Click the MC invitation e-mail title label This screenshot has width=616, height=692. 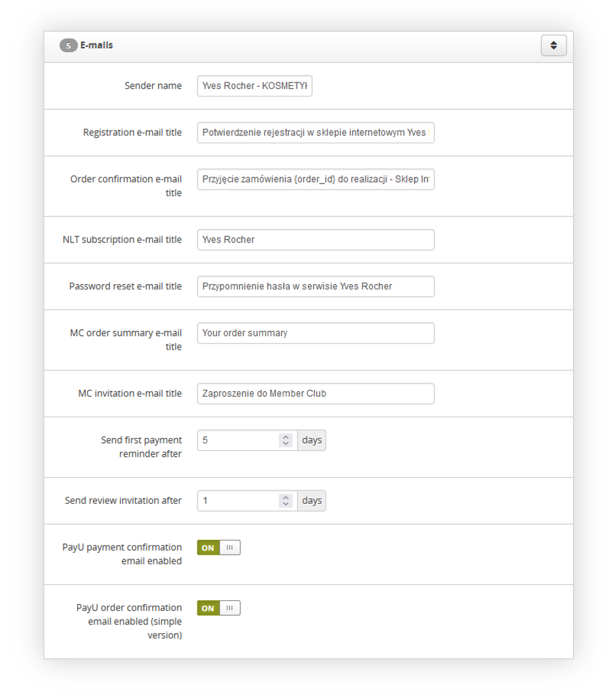pos(130,394)
